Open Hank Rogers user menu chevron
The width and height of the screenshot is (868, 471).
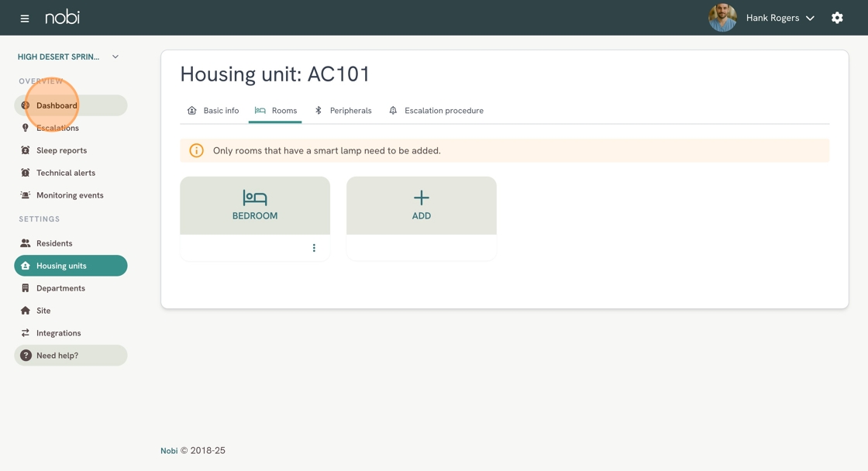click(x=810, y=19)
